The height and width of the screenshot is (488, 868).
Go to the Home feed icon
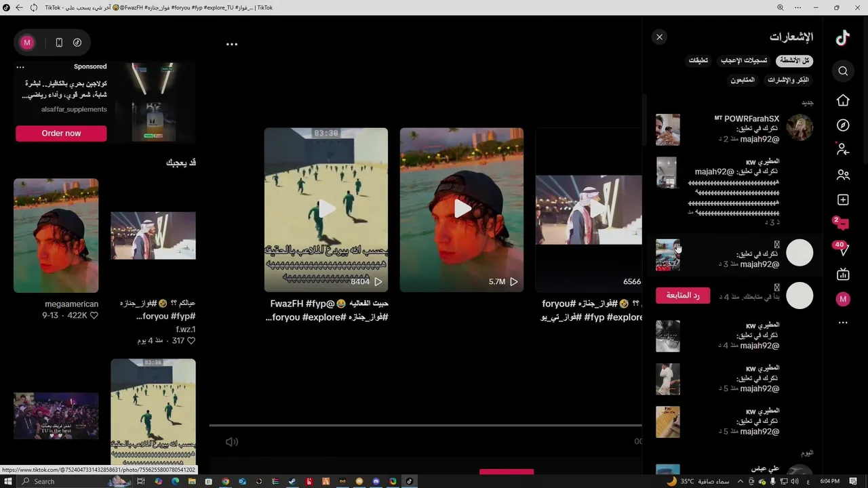pyautogui.click(x=843, y=100)
